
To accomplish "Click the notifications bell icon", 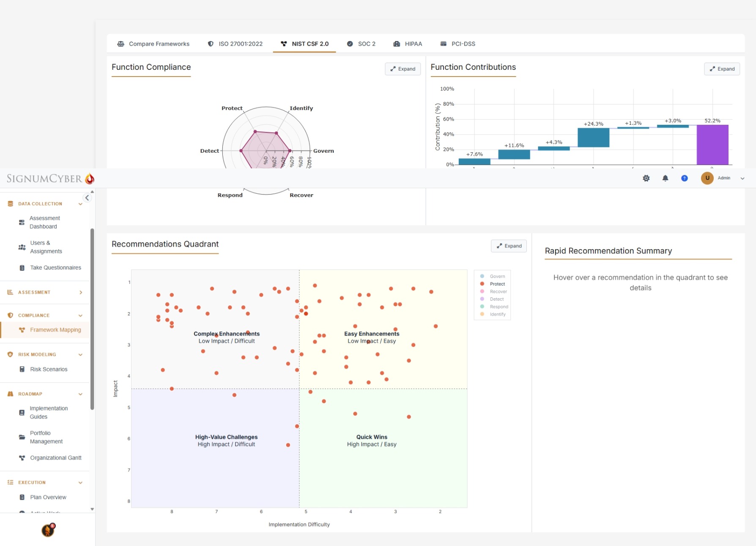I will pyautogui.click(x=665, y=178).
